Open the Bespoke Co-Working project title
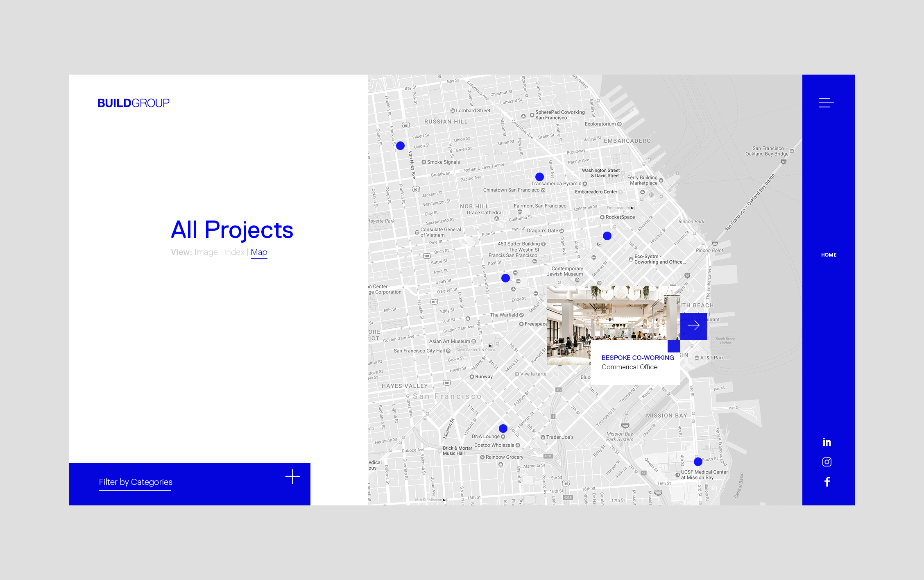 (x=637, y=357)
